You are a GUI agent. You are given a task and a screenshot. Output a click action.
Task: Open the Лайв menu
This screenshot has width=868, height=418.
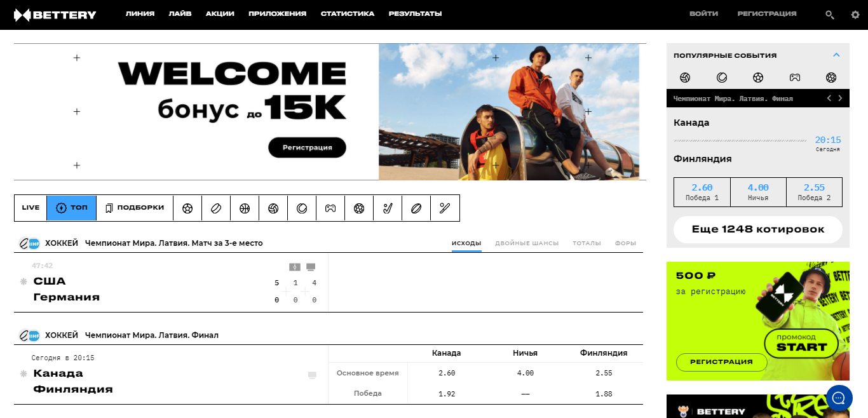click(x=180, y=14)
